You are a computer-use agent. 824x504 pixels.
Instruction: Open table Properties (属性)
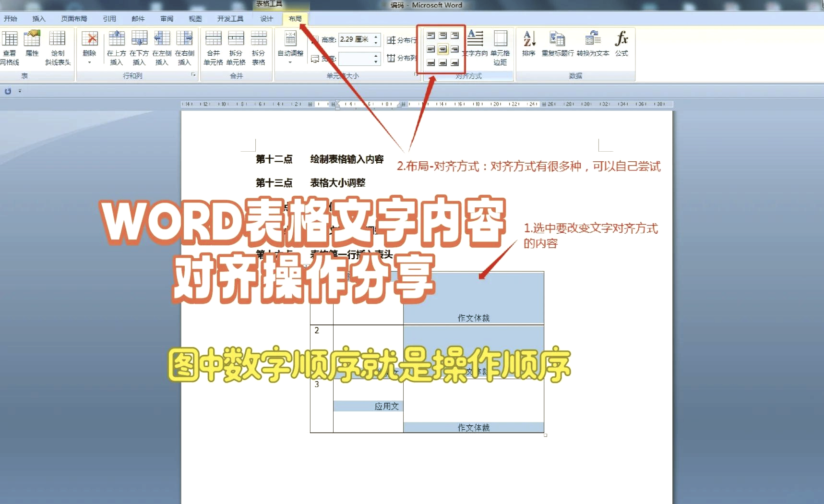pyautogui.click(x=32, y=44)
